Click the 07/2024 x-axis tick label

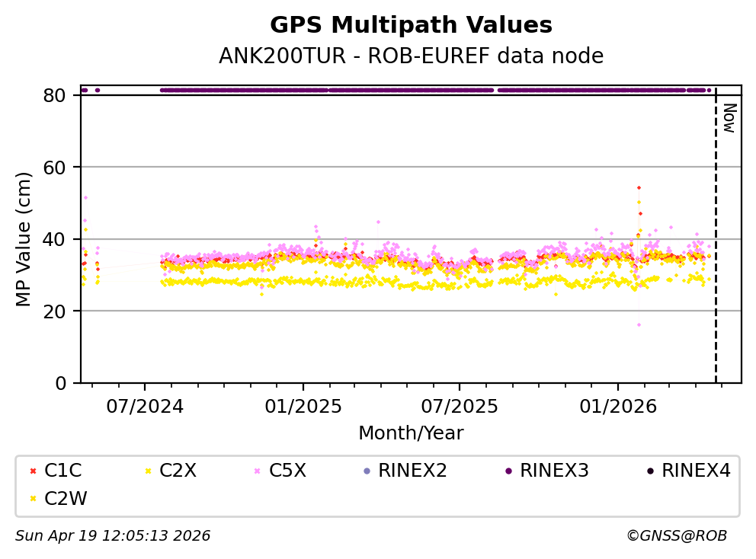(145, 406)
